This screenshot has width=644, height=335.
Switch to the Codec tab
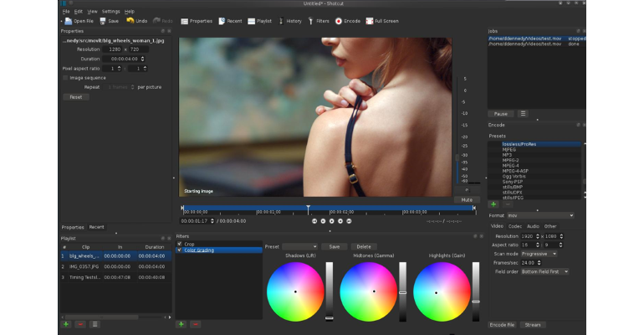click(515, 226)
